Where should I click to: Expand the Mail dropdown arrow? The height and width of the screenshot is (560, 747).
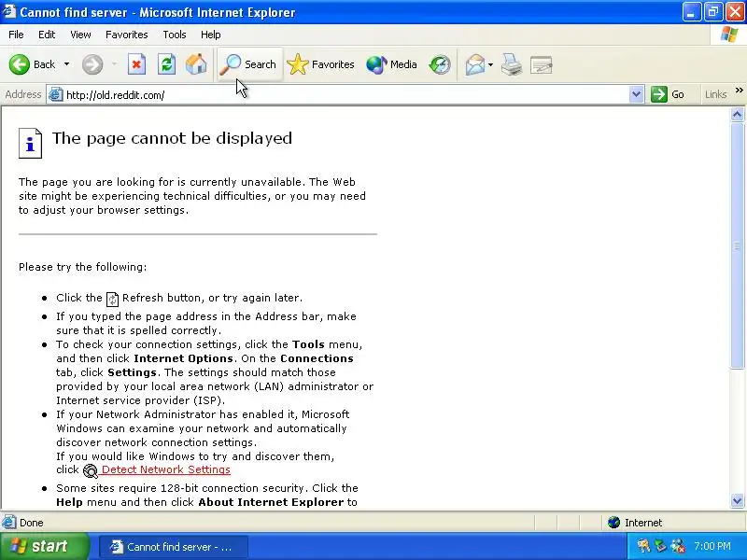491,64
